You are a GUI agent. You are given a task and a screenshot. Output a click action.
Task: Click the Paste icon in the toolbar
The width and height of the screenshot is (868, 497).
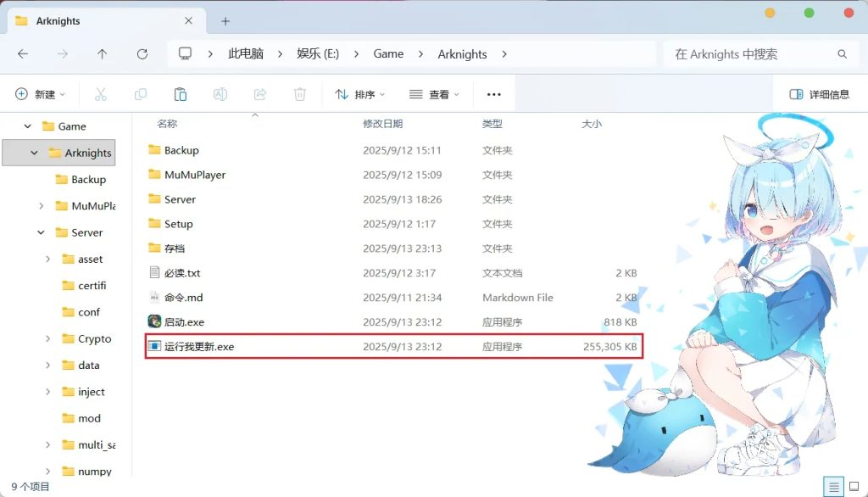point(180,94)
